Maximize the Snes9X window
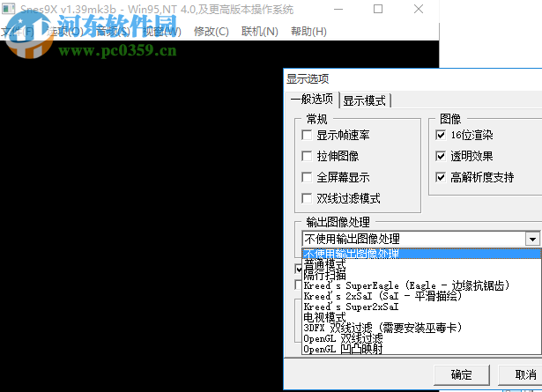Viewport: 542px width, 392px height. click(378, 9)
